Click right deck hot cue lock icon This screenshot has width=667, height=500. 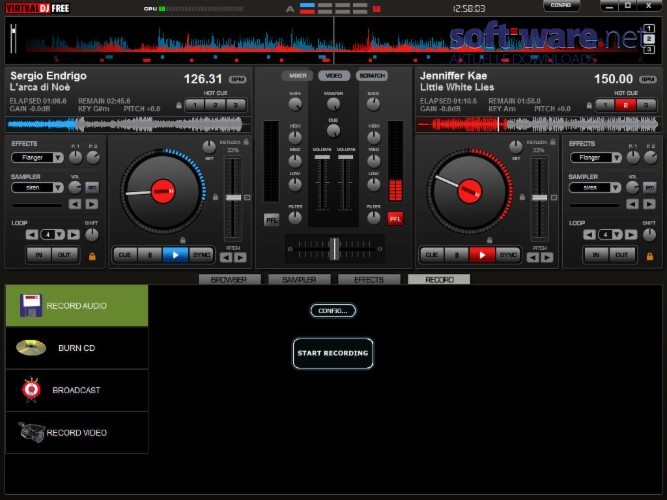pos(589,105)
